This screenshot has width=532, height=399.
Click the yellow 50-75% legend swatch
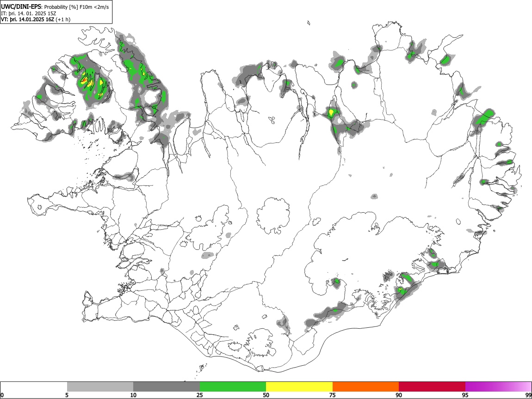pyautogui.click(x=299, y=387)
